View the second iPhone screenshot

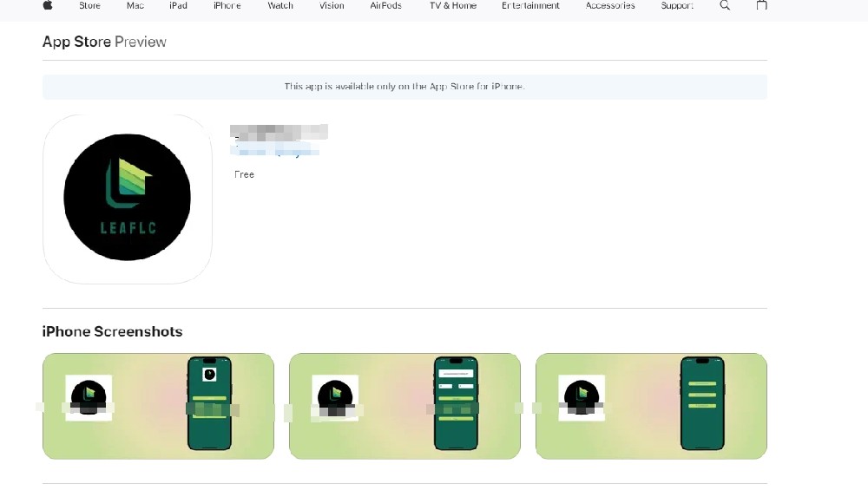[x=404, y=406]
